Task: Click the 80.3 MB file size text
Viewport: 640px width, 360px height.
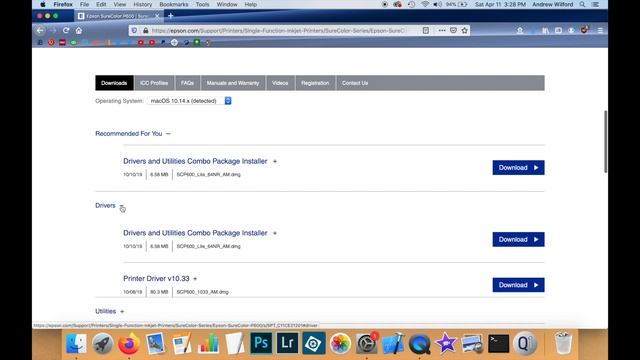Action: (159, 292)
